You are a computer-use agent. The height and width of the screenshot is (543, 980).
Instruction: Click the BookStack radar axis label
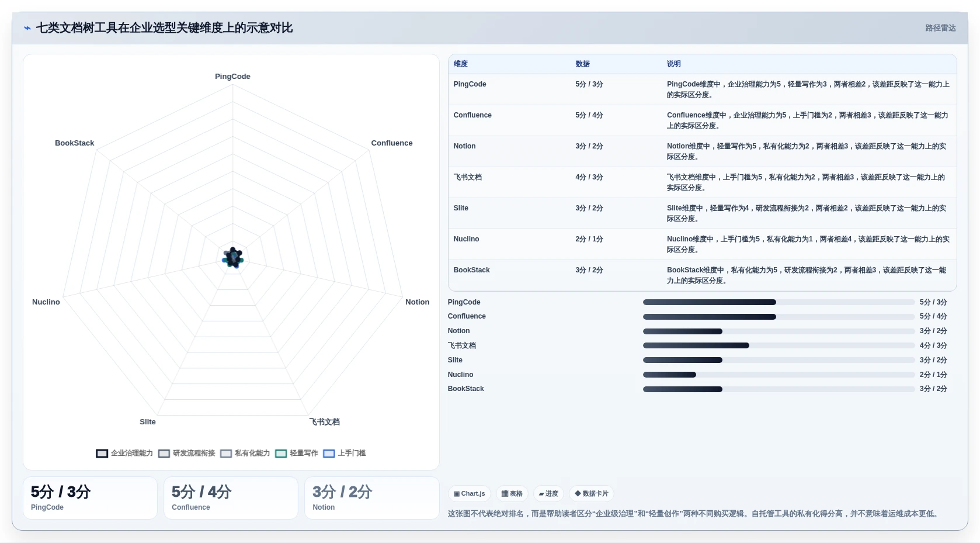coord(74,143)
